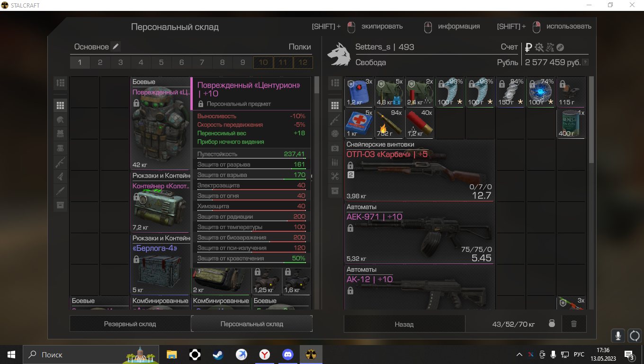Filter storage by assault rifle icon
This screenshot has height=364, width=644.
pos(60,162)
